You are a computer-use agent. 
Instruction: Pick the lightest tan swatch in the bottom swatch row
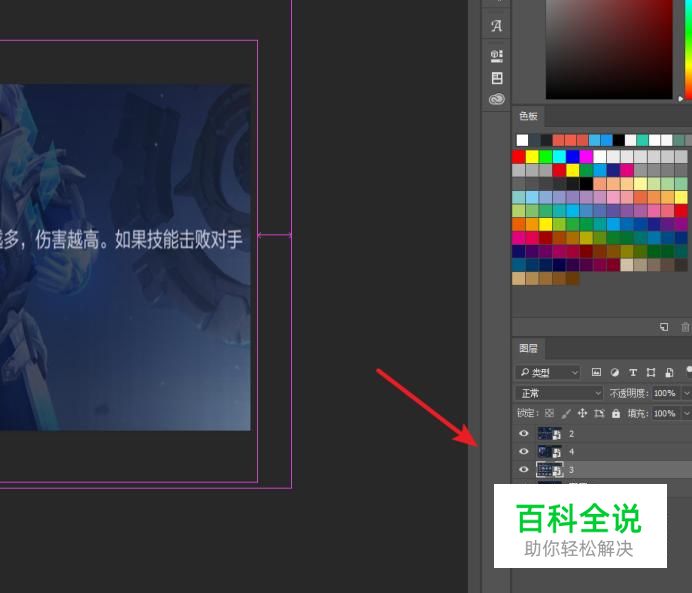pyautogui.click(x=519, y=279)
